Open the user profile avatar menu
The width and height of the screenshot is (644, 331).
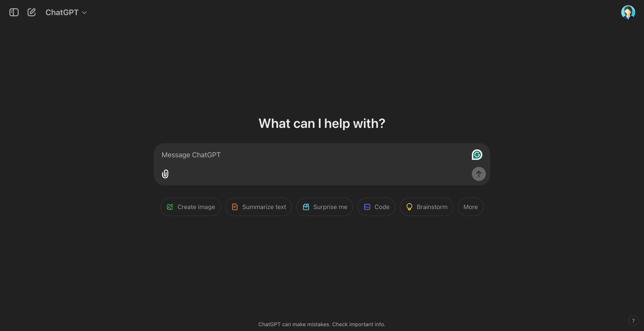point(628,12)
